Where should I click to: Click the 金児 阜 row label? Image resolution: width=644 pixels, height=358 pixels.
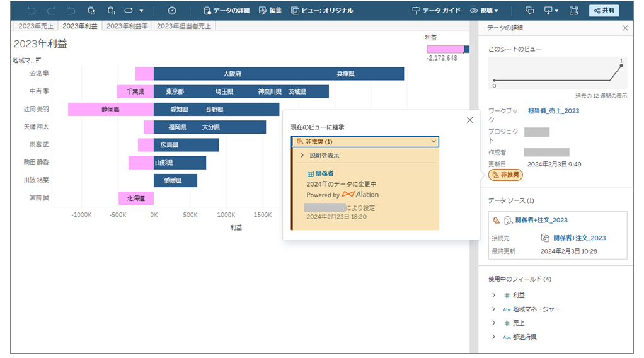coord(39,74)
